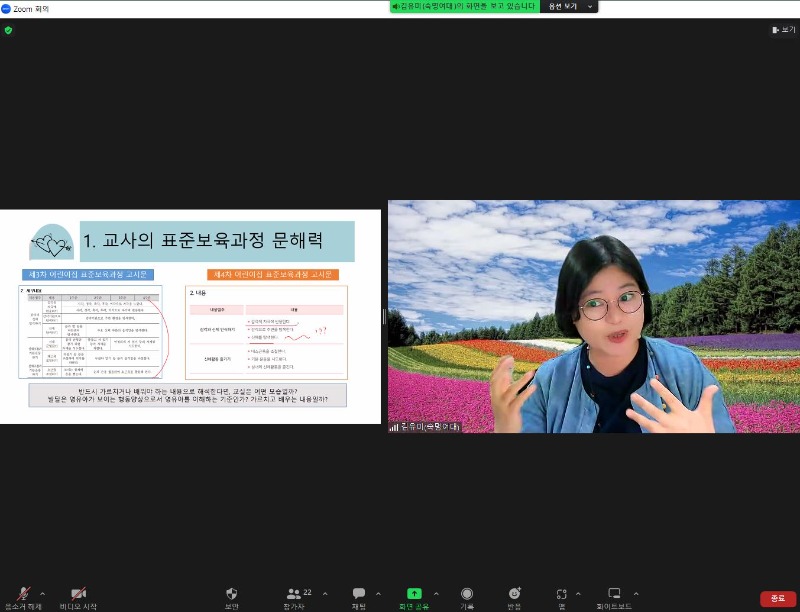Start recording with the Record (기록) icon
Image resolution: width=800 pixels, height=612 pixels.
(467, 594)
